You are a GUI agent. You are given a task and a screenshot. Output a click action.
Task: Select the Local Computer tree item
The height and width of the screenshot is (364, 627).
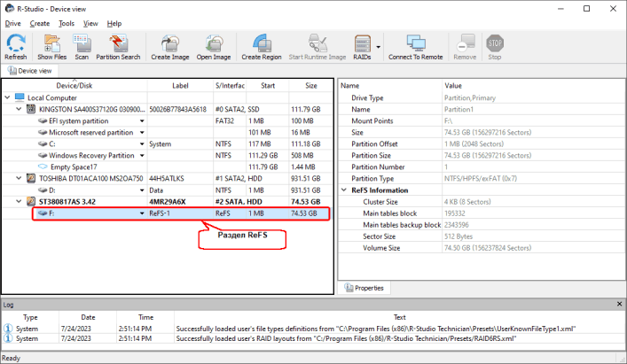(x=52, y=97)
